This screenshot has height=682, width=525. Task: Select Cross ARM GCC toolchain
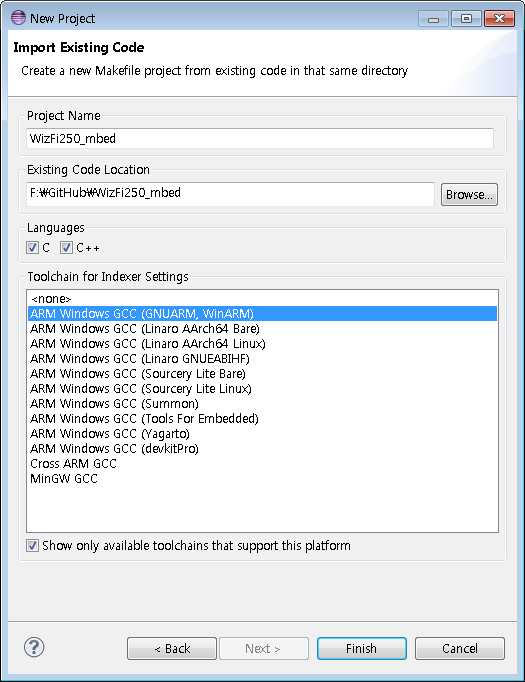coord(262,464)
